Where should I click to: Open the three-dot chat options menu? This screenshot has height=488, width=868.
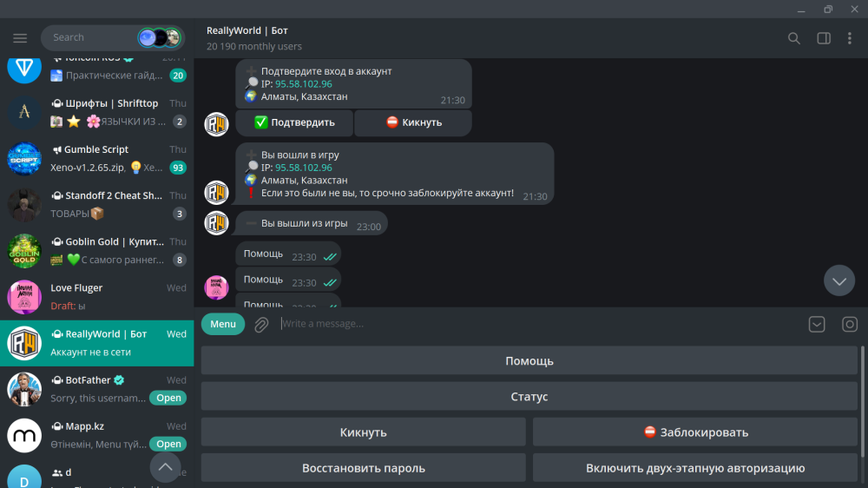pos(850,38)
